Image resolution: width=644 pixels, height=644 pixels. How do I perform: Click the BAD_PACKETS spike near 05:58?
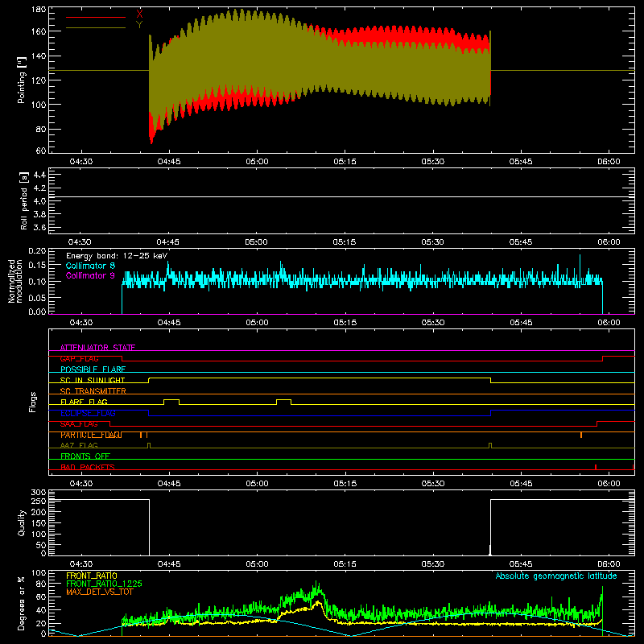coord(596,467)
